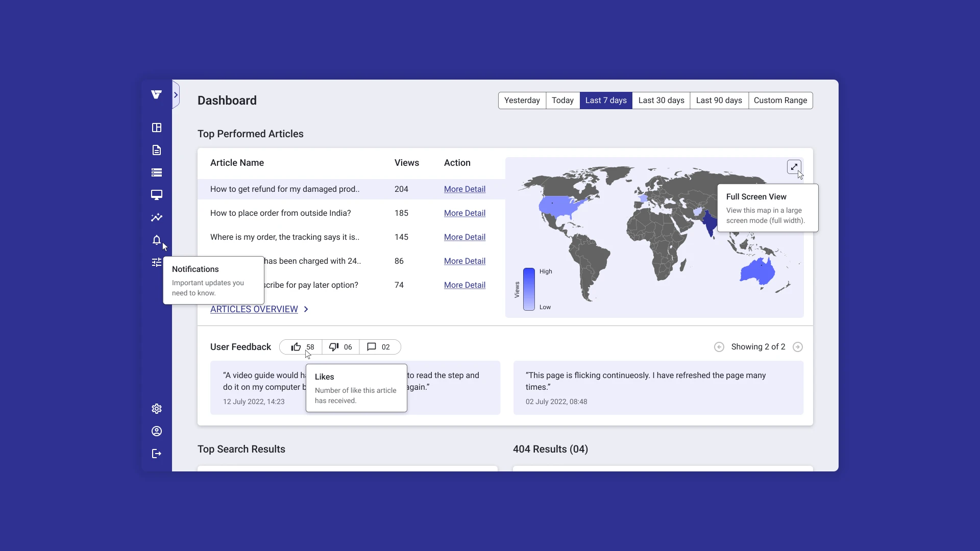Image resolution: width=980 pixels, height=551 pixels.
Task: Open the analytics trend line icon
Action: 157,217
